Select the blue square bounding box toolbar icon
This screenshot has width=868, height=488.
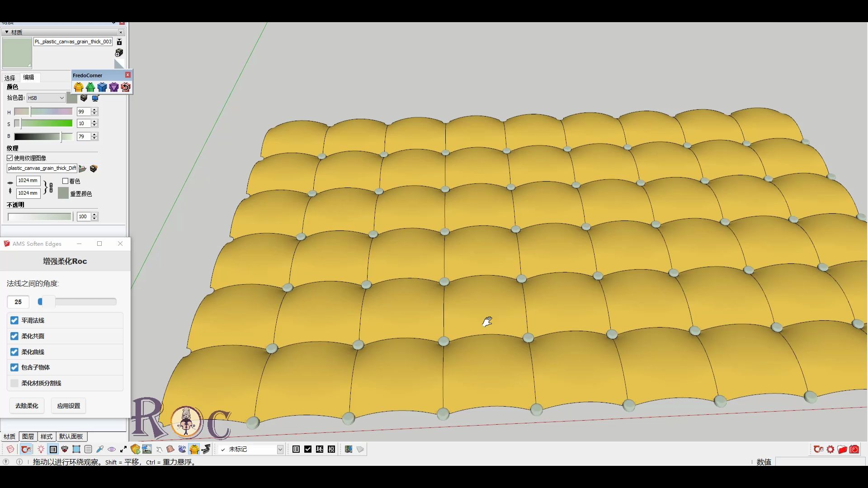point(76,449)
